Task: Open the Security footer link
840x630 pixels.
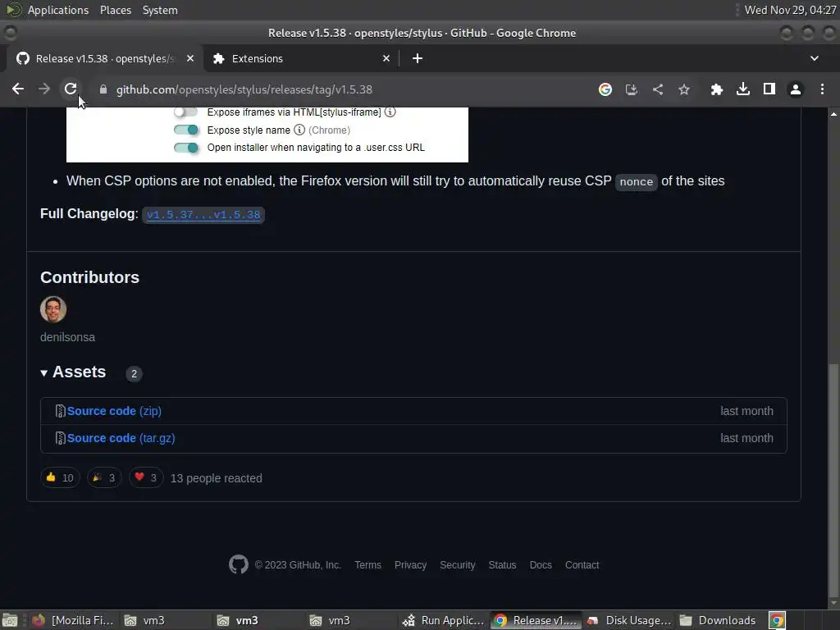Action: (458, 565)
